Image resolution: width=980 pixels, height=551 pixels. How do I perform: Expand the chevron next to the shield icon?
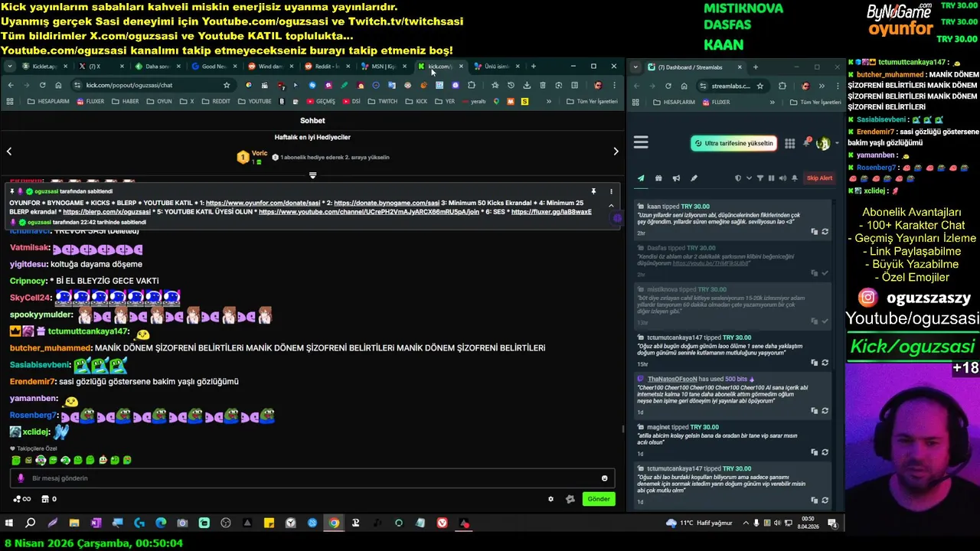pos(748,178)
